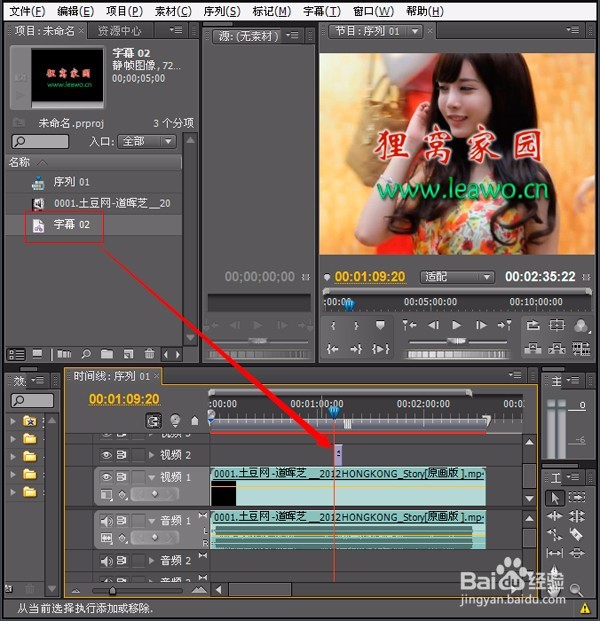
Task: Open the 节目: 序列 01 sequence dropdown
Action: pyautogui.click(x=415, y=31)
